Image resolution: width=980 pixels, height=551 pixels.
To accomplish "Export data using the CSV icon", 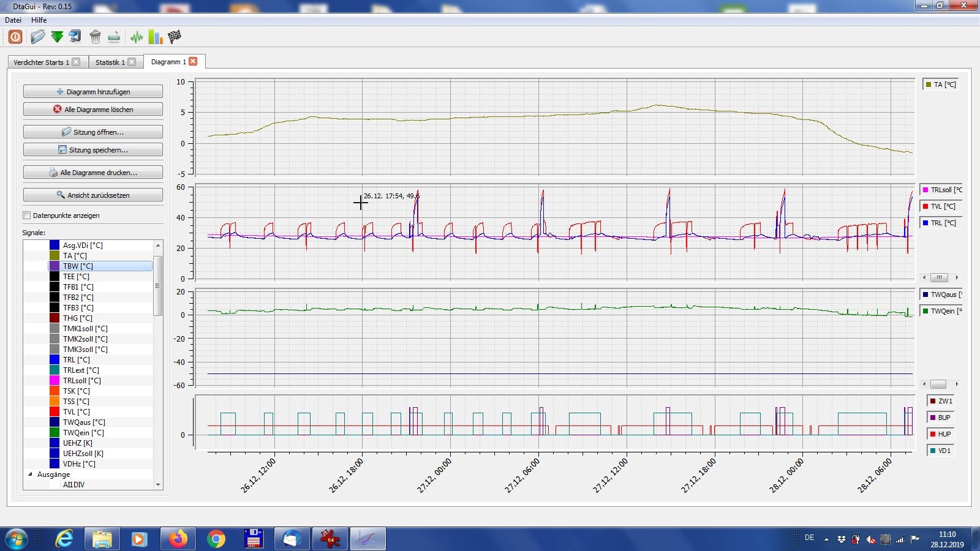I will click(114, 37).
